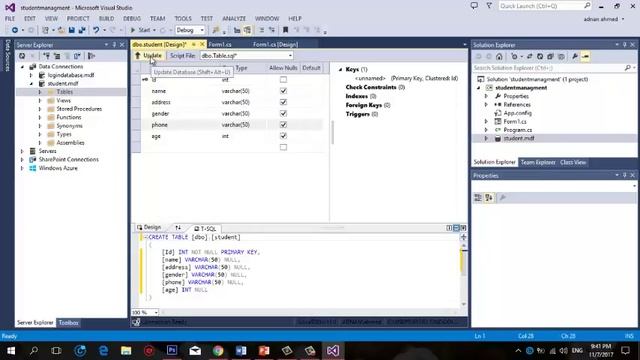
Task: Click the Collapse All icon in Solution Explorer
Action: click(550, 57)
